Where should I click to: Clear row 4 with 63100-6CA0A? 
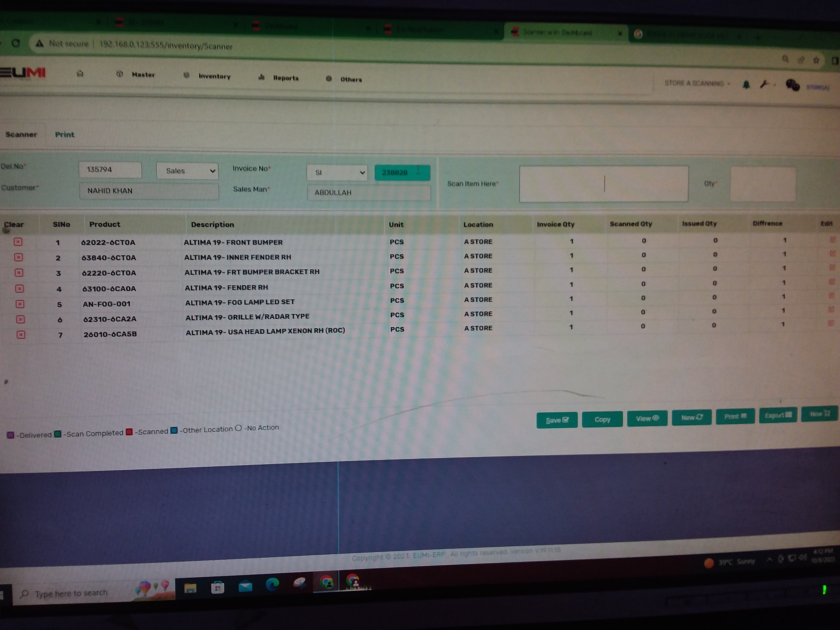pos(19,288)
